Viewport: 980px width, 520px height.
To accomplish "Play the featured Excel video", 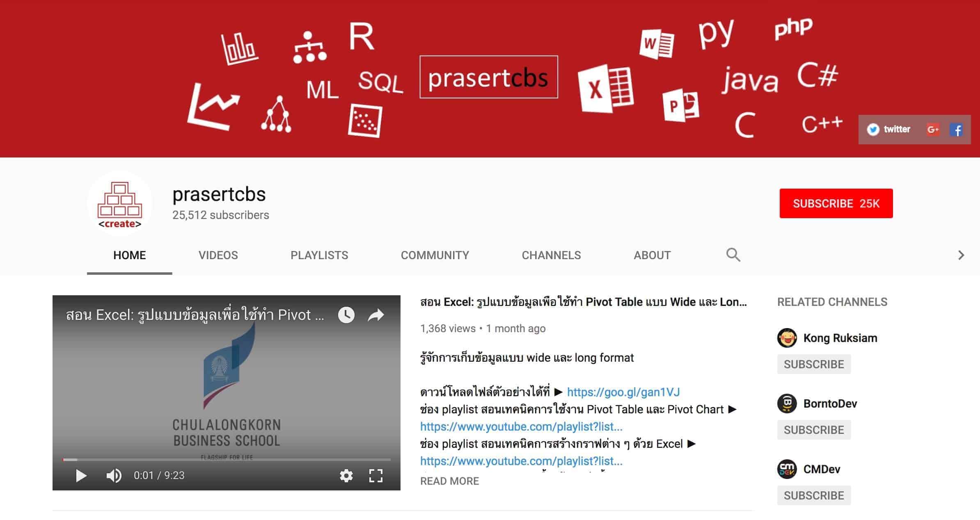I will tap(81, 475).
